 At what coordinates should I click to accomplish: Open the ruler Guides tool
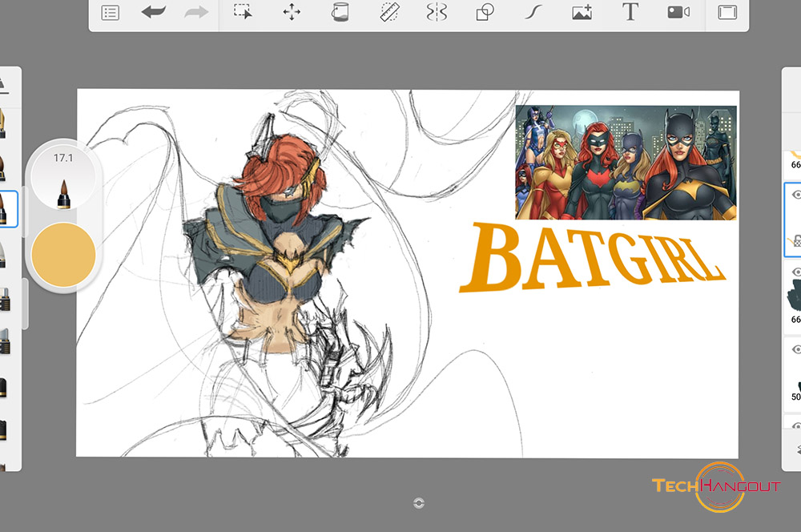(x=389, y=12)
